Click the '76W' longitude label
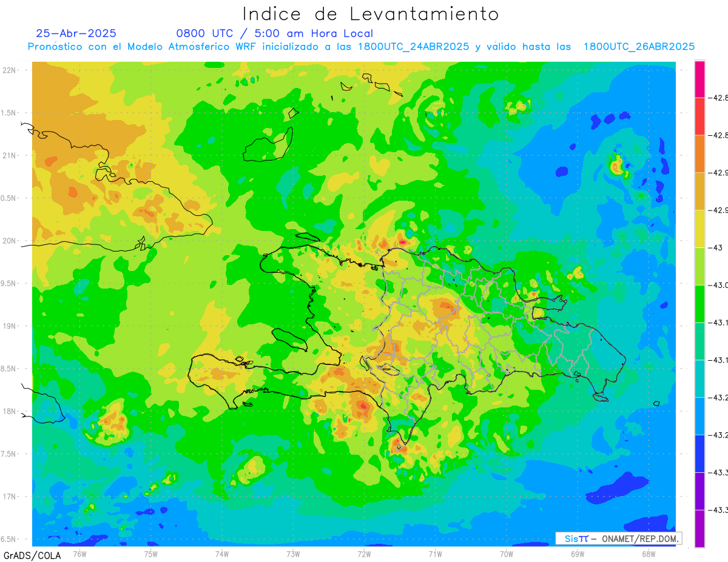The height and width of the screenshot is (562, 728). pyautogui.click(x=79, y=553)
